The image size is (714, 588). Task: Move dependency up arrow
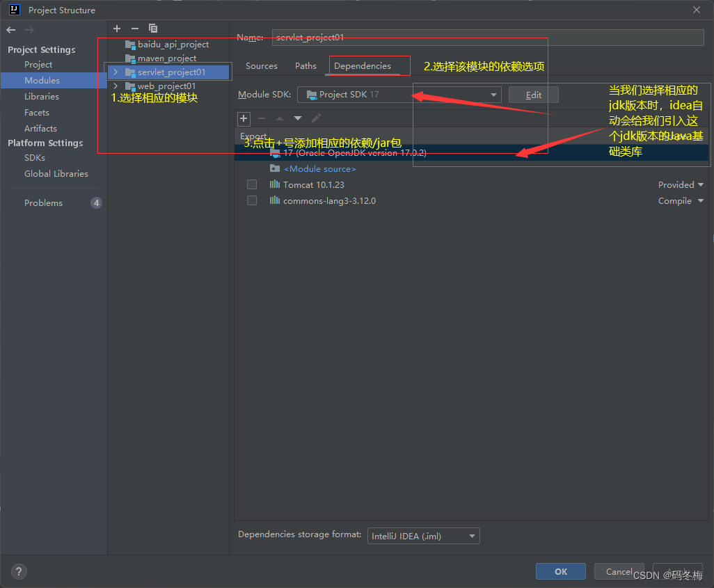pos(280,118)
